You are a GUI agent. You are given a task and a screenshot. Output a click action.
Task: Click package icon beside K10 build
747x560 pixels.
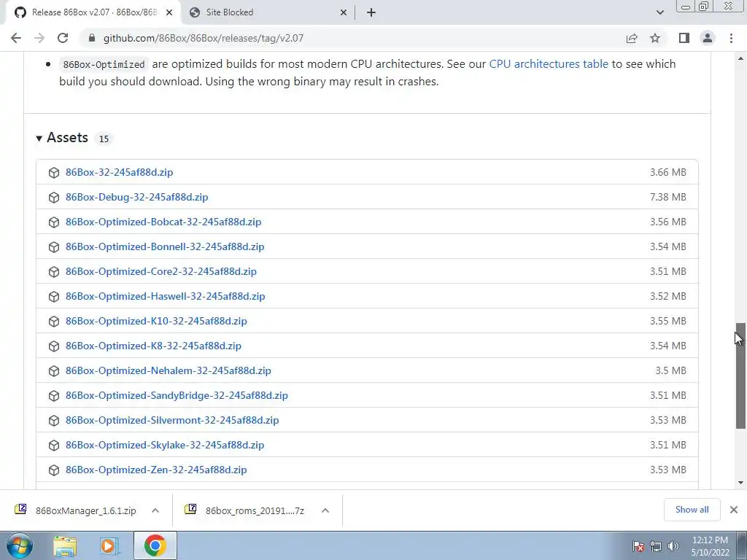[54, 321]
